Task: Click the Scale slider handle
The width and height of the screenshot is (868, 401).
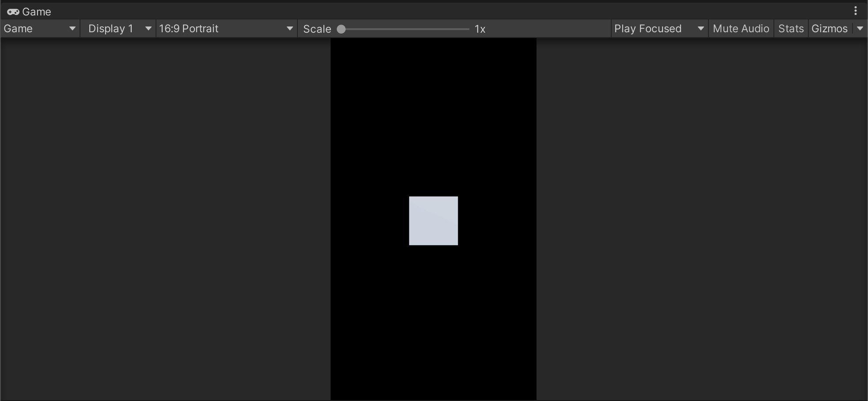Action: click(341, 29)
